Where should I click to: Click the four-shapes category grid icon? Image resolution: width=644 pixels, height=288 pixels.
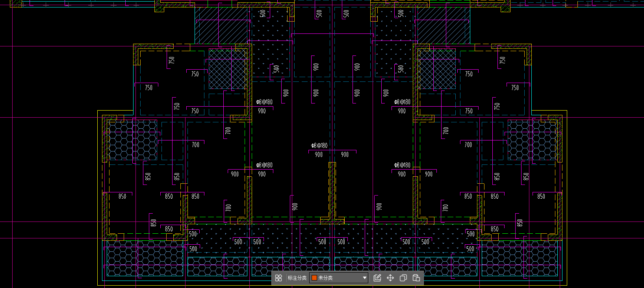(278, 278)
